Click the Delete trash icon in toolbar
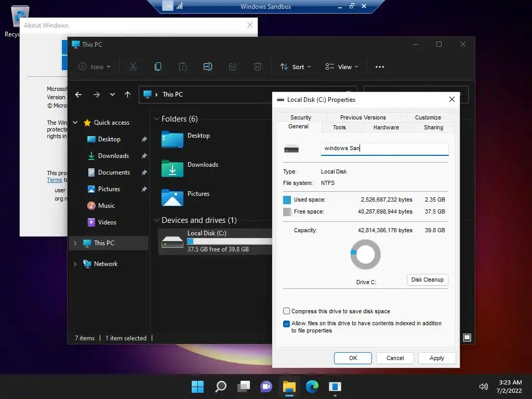 pyautogui.click(x=258, y=67)
